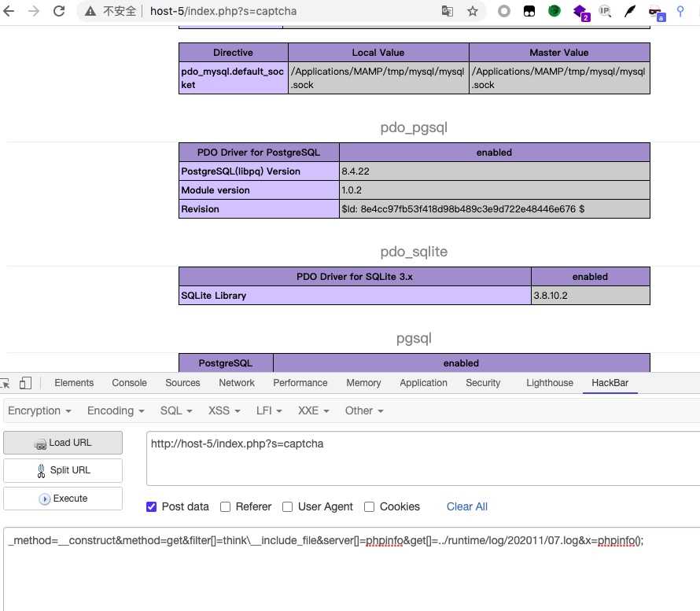Enable the User Agent checkbox

point(288,506)
